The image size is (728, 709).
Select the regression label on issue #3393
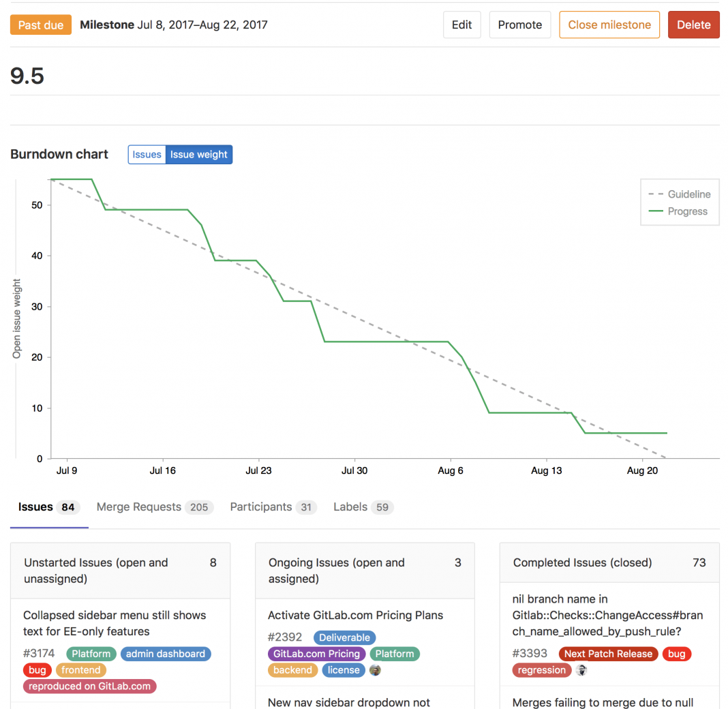542,669
